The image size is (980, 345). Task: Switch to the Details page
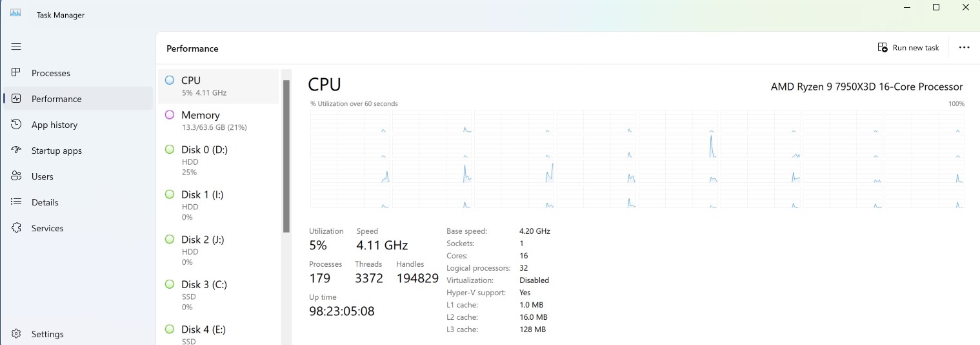point(78,202)
